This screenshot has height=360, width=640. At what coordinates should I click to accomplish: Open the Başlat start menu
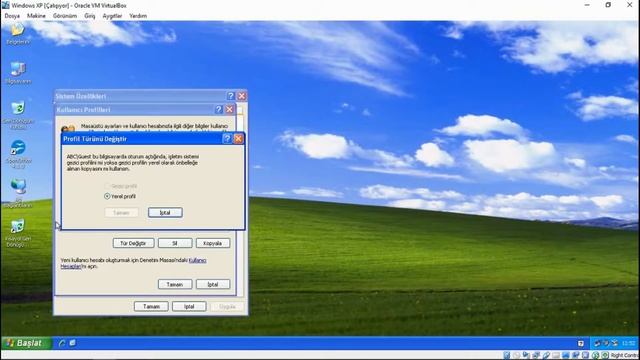tap(26, 343)
